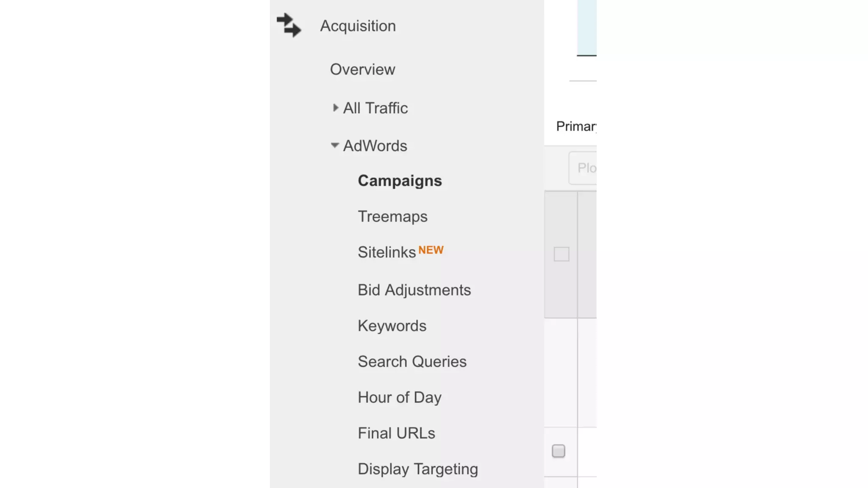This screenshot has height=488, width=868.
Task: Open the Display Targeting report
Action: [x=417, y=469]
